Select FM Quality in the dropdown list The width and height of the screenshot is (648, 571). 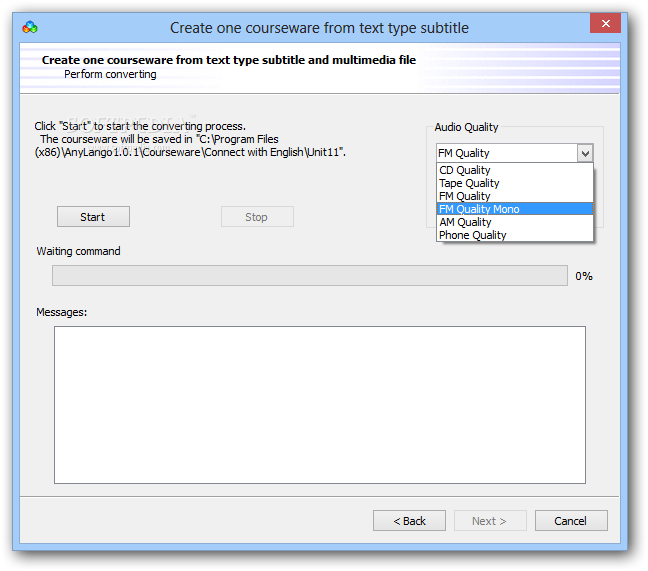coord(515,196)
